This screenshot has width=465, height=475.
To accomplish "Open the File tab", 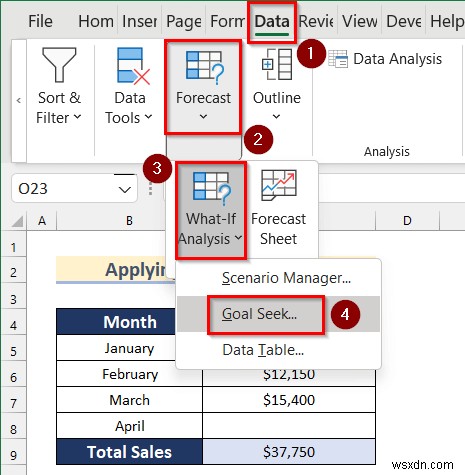I will [x=40, y=22].
